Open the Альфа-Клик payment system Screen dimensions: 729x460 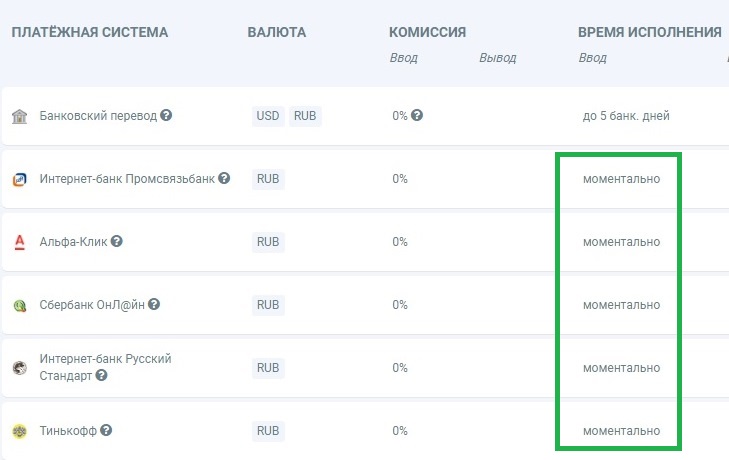point(74,242)
